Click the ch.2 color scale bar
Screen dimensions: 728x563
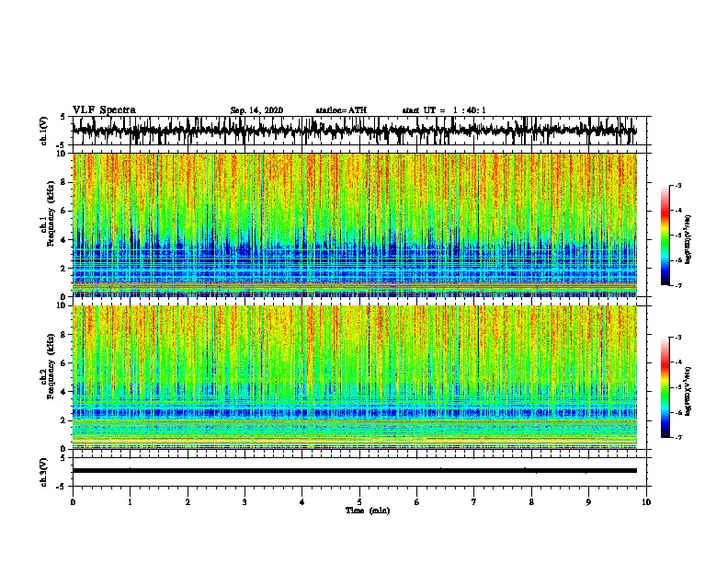pos(665,387)
